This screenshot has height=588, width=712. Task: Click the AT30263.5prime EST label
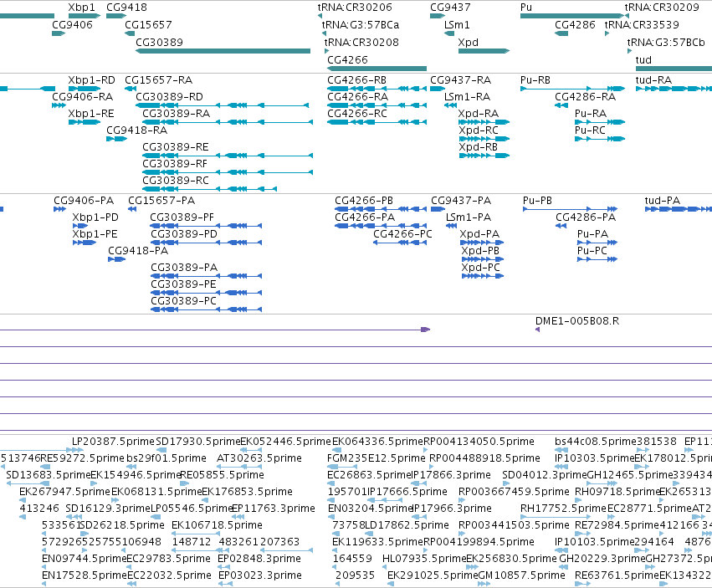(x=259, y=458)
